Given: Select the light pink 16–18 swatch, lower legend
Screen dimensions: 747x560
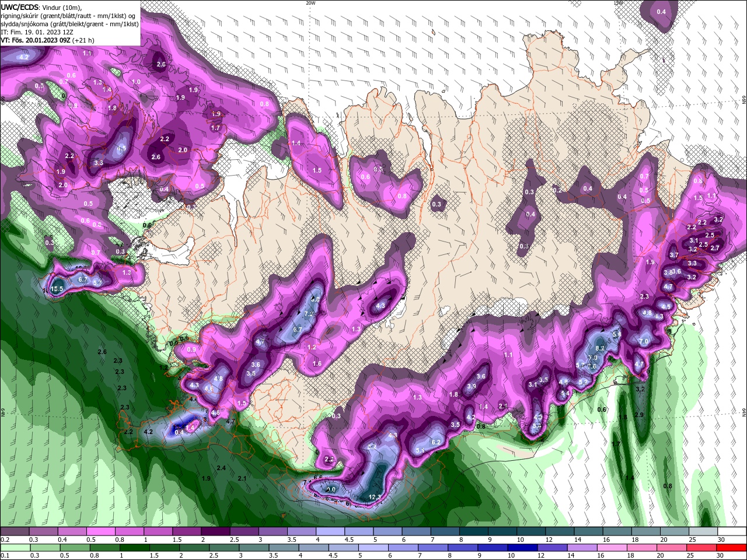Looking at the screenshot, I should (613, 548).
